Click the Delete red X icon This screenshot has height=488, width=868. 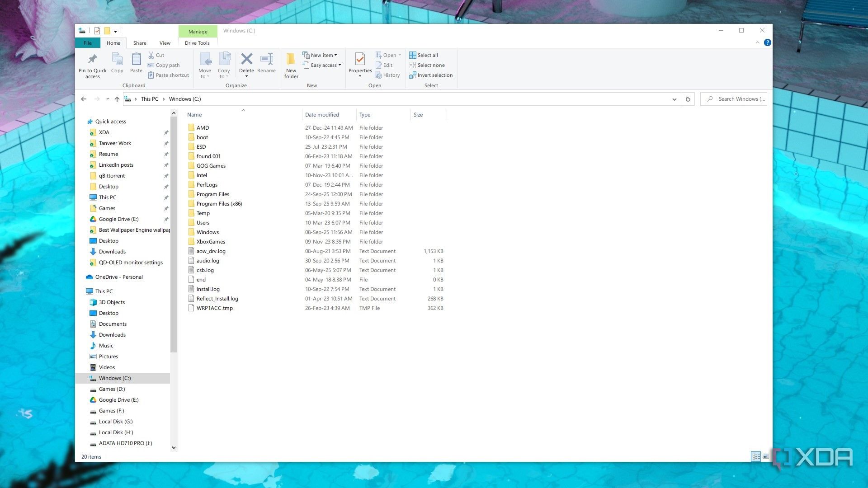[x=246, y=59]
